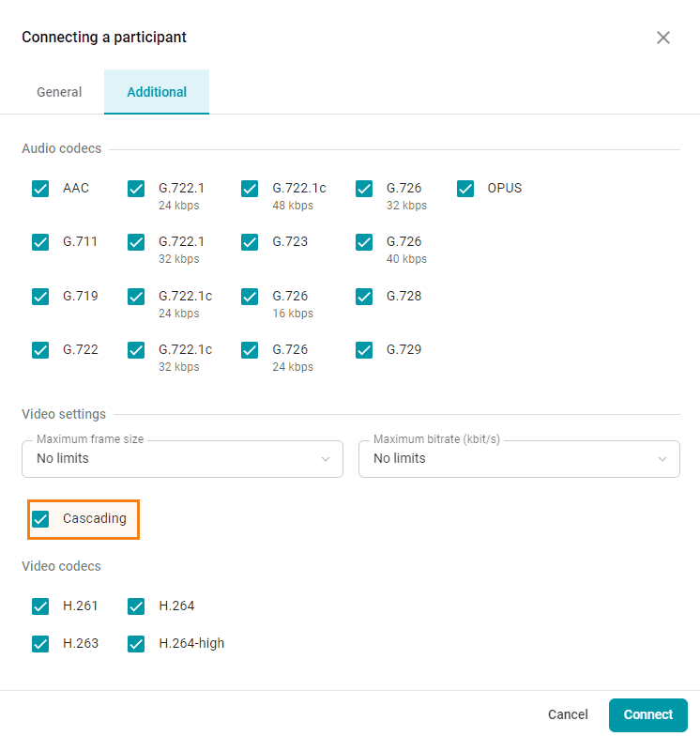Toggle G.722.1c 48 kbps codec checkbox

click(250, 189)
